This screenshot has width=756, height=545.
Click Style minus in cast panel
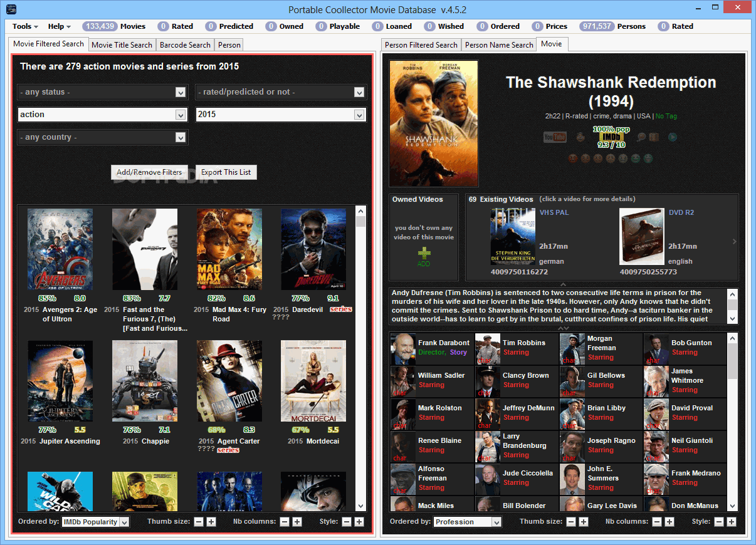(x=719, y=522)
